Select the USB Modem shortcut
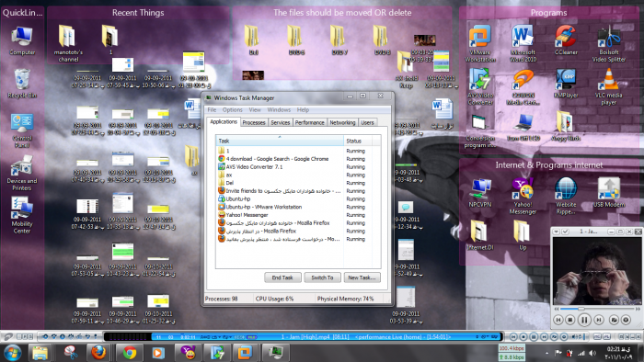Screen dimensions: 644x362 click(x=609, y=193)
